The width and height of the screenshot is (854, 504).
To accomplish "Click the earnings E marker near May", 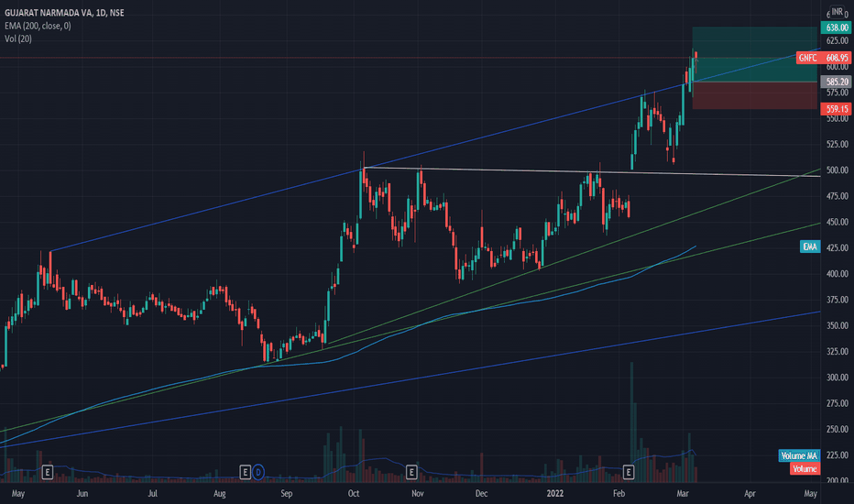I will click(48, 472).
